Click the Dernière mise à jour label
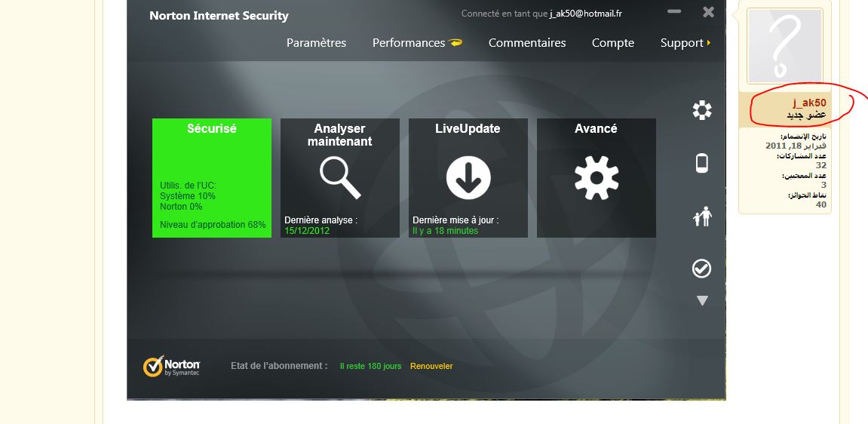Screen dimensions: 868x424 455,220
